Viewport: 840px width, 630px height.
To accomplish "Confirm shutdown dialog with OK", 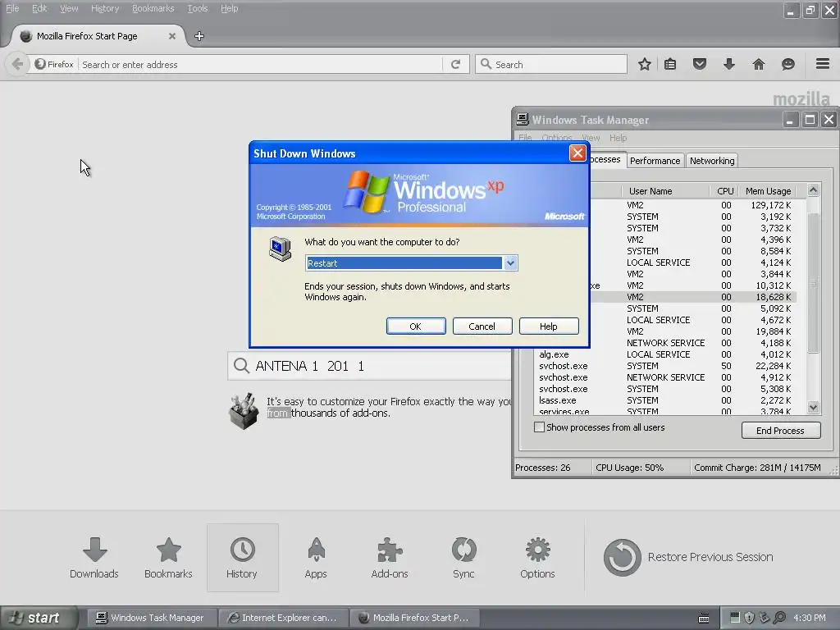I will [416, 326].
